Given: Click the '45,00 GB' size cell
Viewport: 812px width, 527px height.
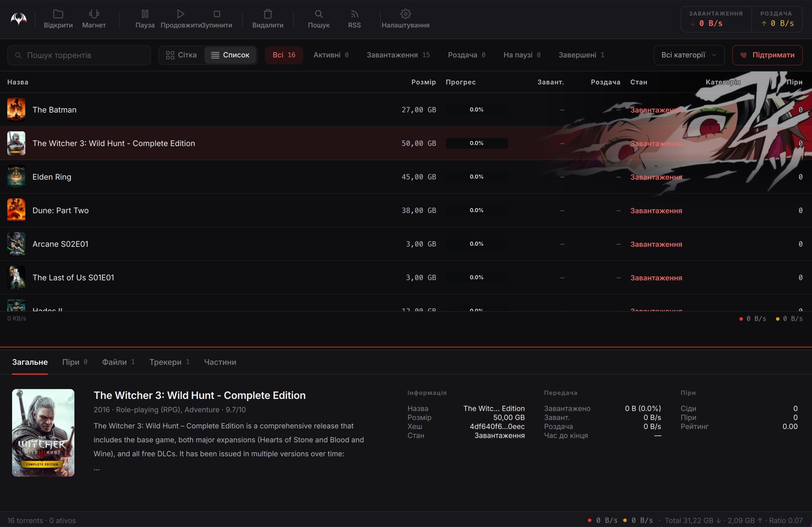Looking at the screenshot, I should (x=419, y=177).
